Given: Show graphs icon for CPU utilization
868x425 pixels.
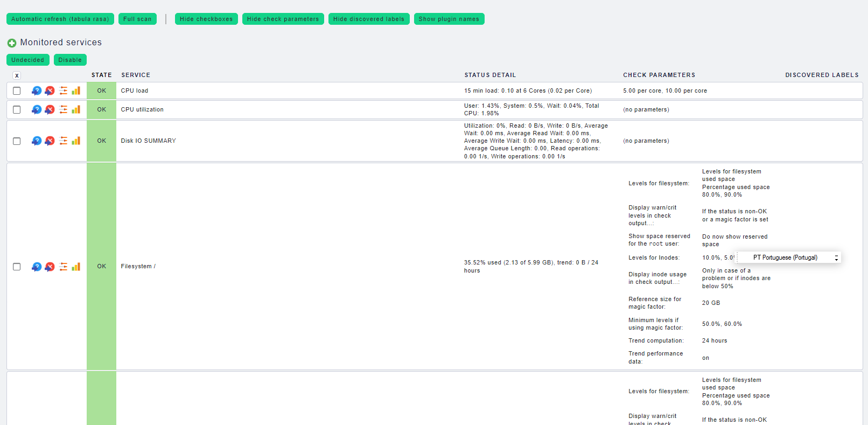Looking at the screenshot, I should click(76, 110).
